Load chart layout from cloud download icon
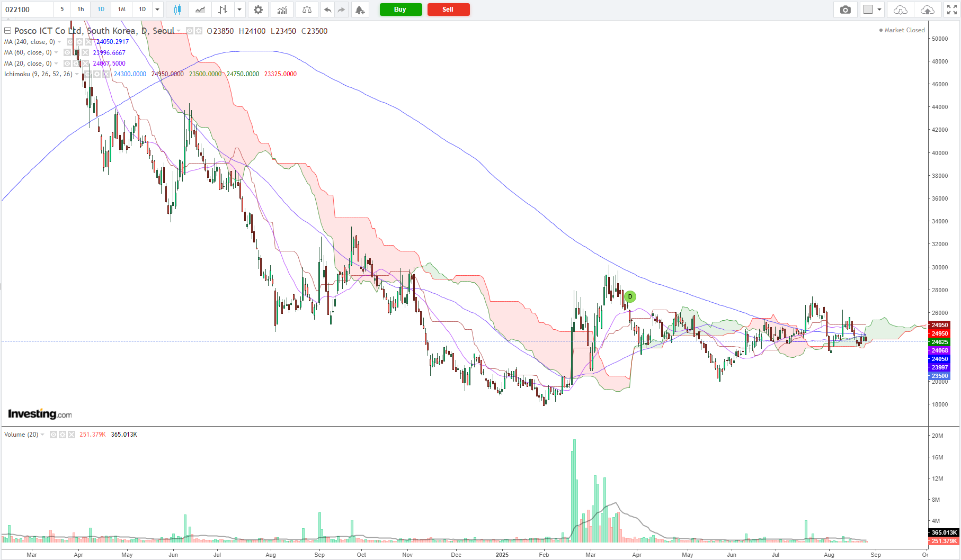The height and width of the screenshot is (560, 961). [900, 10]
